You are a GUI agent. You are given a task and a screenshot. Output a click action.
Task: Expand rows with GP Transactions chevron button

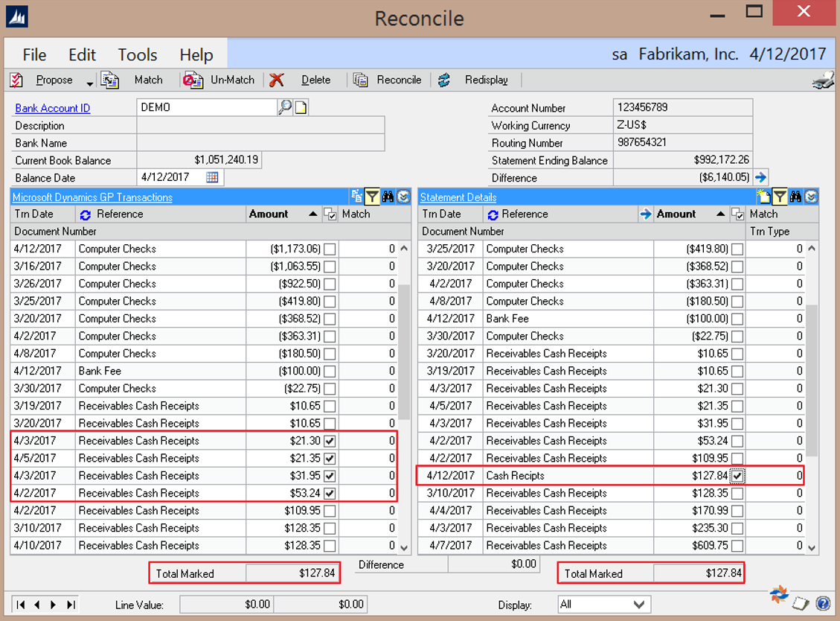[403, 197]
